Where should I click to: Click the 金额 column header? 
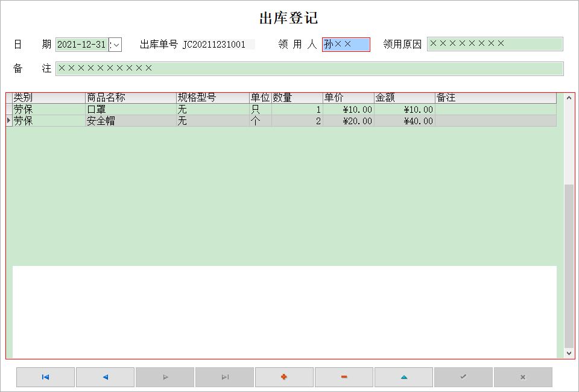click(x=405, y=98)
